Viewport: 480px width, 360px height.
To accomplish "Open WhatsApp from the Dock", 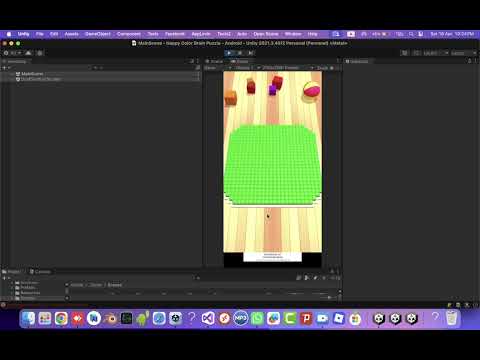I will (257, 318).
